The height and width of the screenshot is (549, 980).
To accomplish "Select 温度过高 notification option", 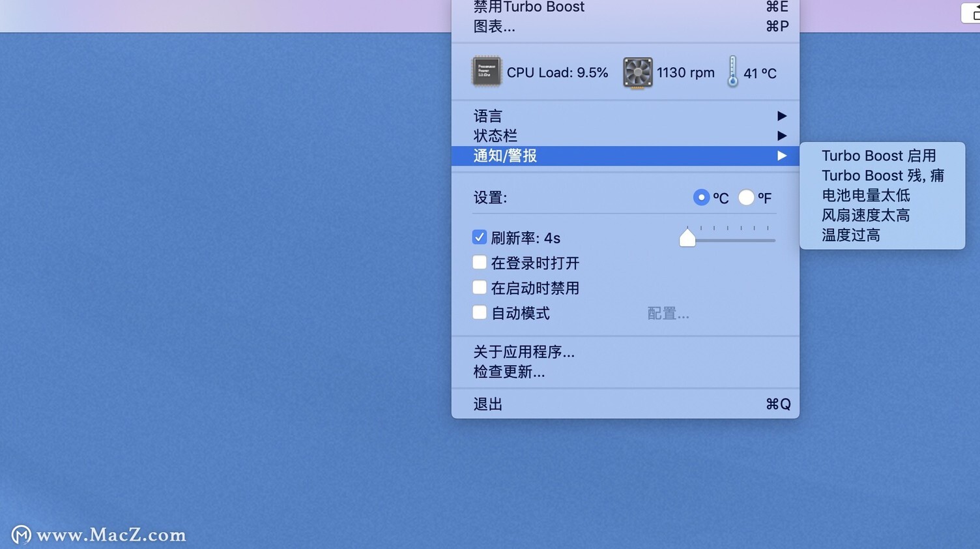I will point(882,235).
